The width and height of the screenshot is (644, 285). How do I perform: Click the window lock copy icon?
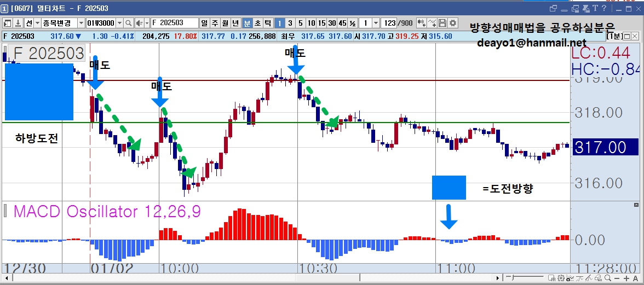point(576,9)
